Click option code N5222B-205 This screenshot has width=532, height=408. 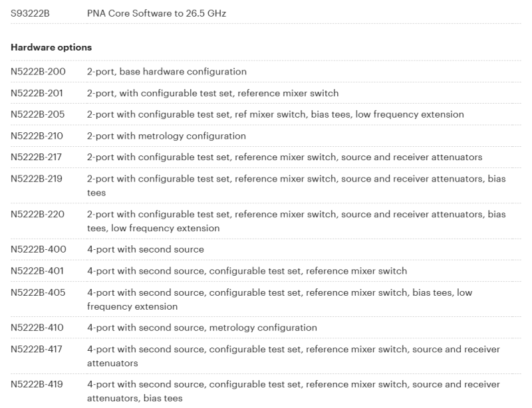pos(38,114)
